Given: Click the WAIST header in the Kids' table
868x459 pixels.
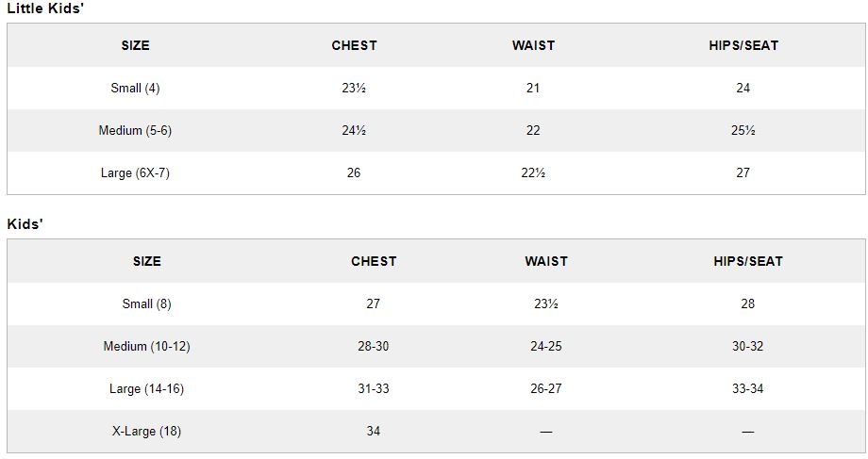Looking at the screenshot, I should (x=546, y=261).
